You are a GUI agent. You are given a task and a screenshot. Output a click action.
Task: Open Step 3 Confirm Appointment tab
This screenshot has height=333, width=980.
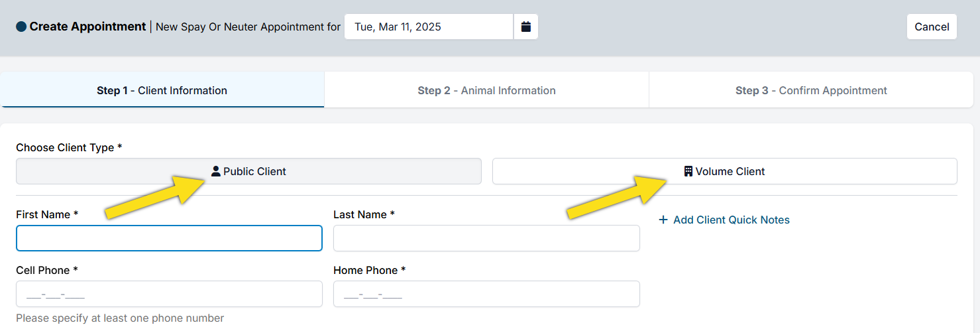pyautogui.click(x=811, y=90)
